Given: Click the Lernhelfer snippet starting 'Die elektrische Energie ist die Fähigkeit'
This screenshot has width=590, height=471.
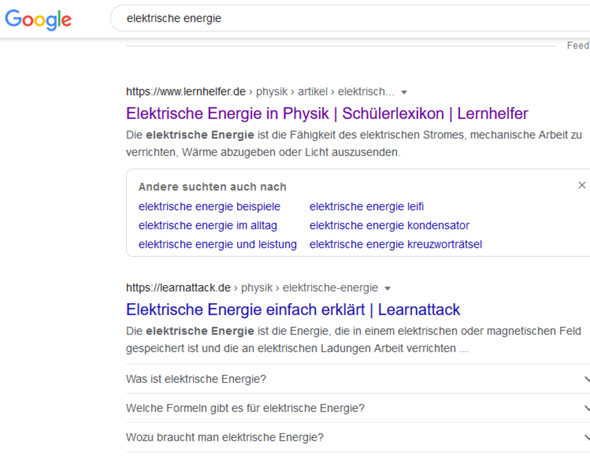Looking at the screenshot, I should click(354, 143).
